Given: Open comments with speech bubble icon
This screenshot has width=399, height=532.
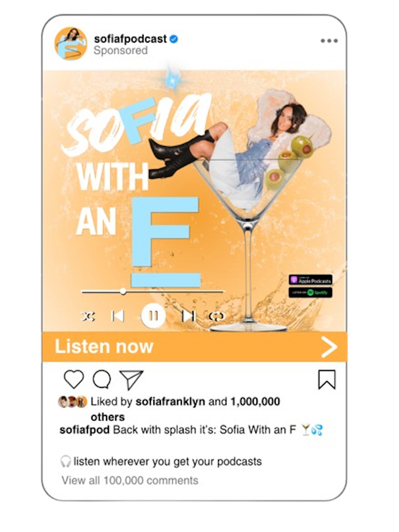Looking at the screenshot, I should tap(102, 380).
